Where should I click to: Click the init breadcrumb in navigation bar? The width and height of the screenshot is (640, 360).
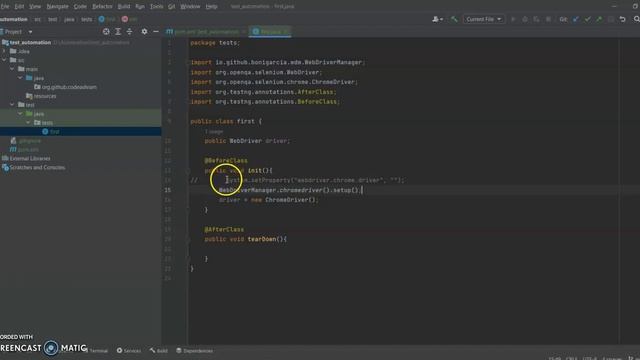129,19
